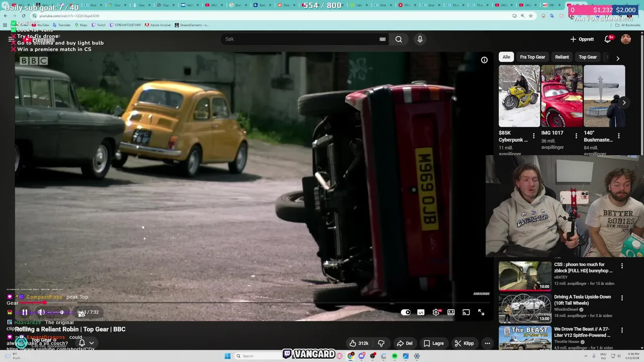Mute the video using the speaker icon
Screen dimensions: 644x362
(x=41, y=312)
